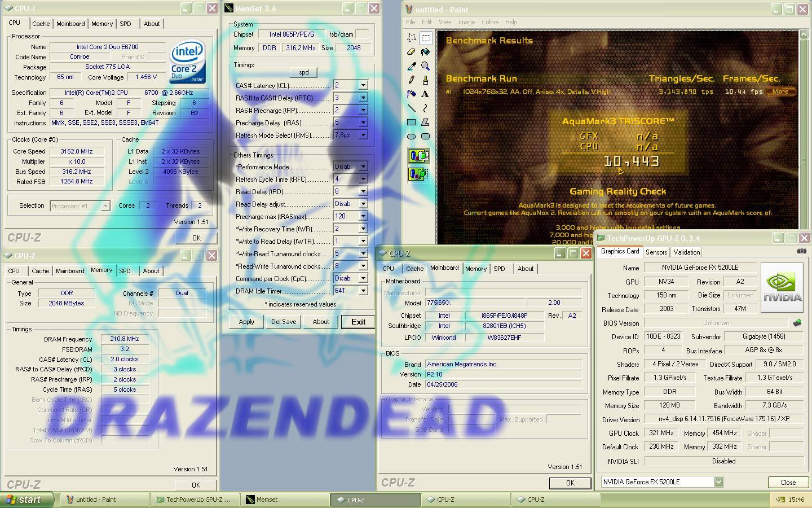The image size is (812, 508).
Task: Switch to TechPowerUp GPU-Z taskbar item
Action: pos(195,500)
